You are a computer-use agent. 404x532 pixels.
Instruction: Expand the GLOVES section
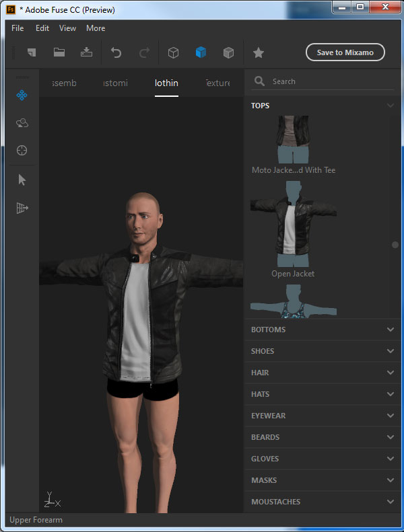[323, 459]
